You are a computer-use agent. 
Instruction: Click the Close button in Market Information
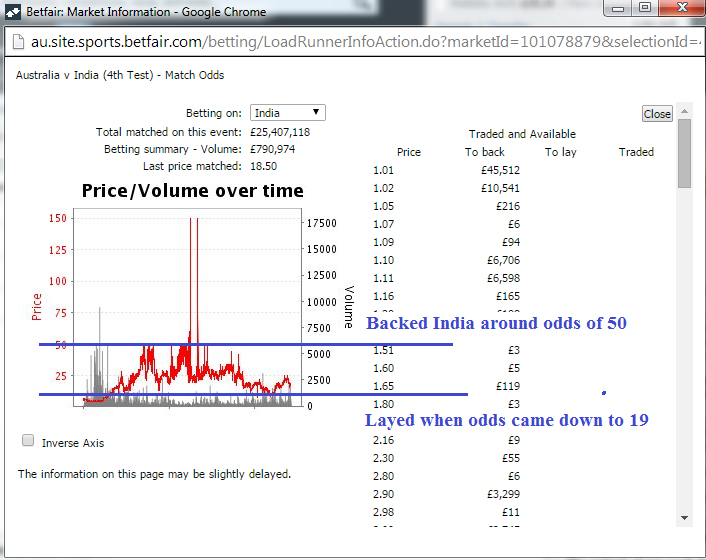coord(657,114)
